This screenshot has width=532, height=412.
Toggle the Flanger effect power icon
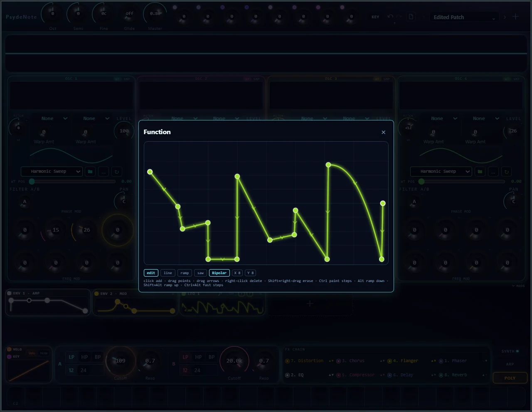(x=389, y=361)
